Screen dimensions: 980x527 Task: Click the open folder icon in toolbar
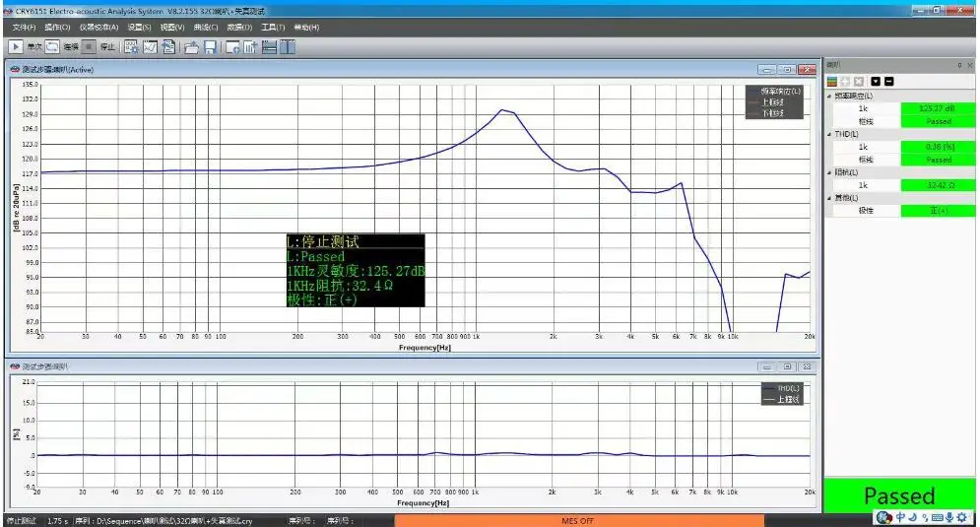click(x=192, y=46)
